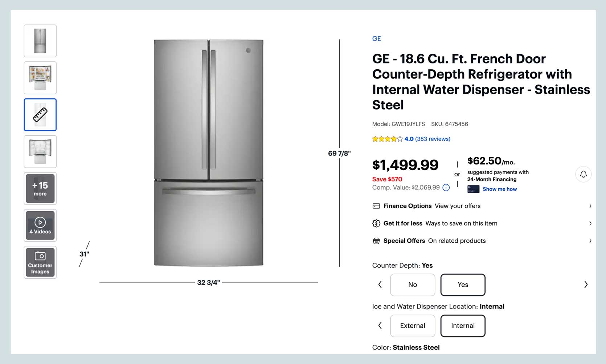Expand the Special Offers row chevron
606x364 pixels.
pos(590,241)
